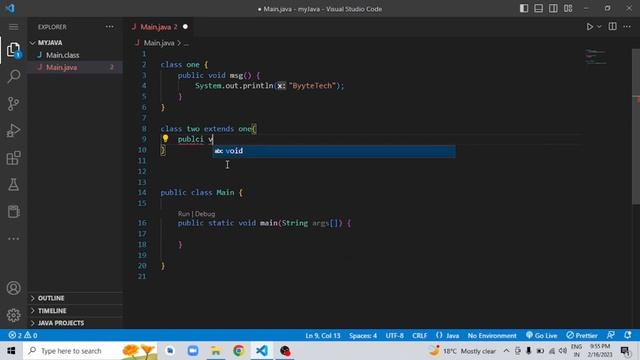Click the lightbulb quick fix icon
Image resolution: width=640 pixels, height=360 pixels.
(x=165, y=139)
